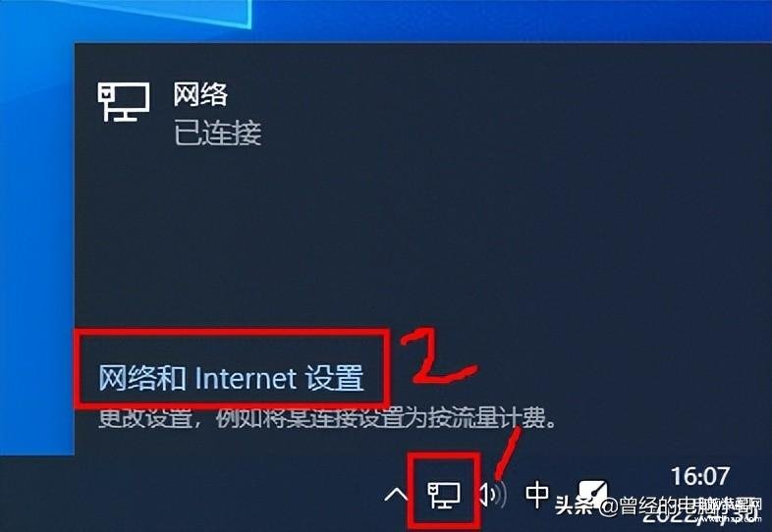
Task: Click the red handwritten number 1 mark
Action: 507,453
